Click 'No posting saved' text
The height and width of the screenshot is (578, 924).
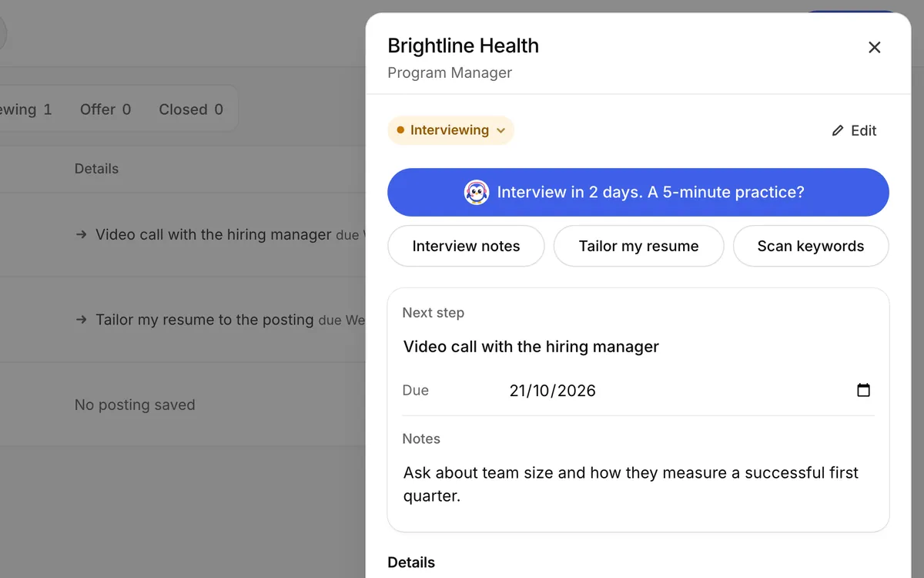(x=135, y=405)
